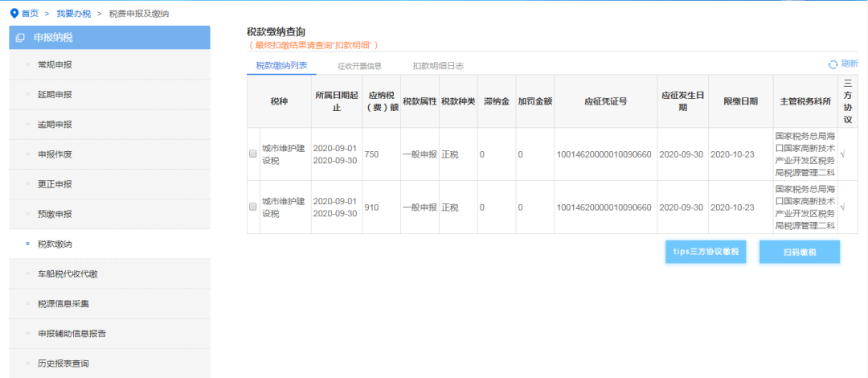Click the 三方协议 checkmark in the 910 row
This screenshot has width=868, height=378.
pos(842,207)
